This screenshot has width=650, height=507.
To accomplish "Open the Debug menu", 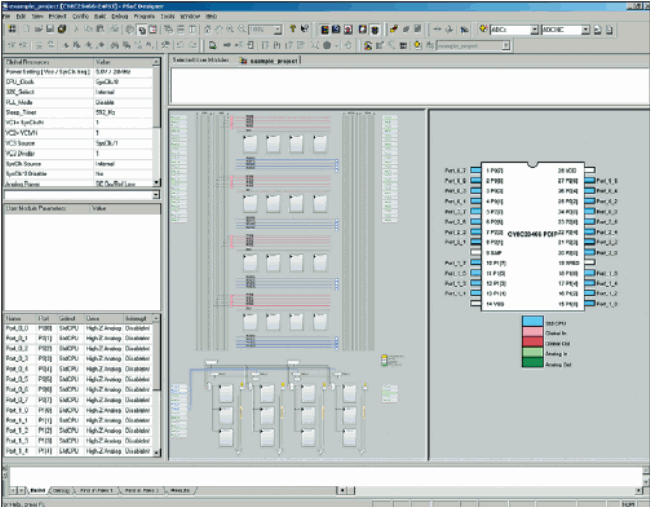I will [x=119, y=16].
